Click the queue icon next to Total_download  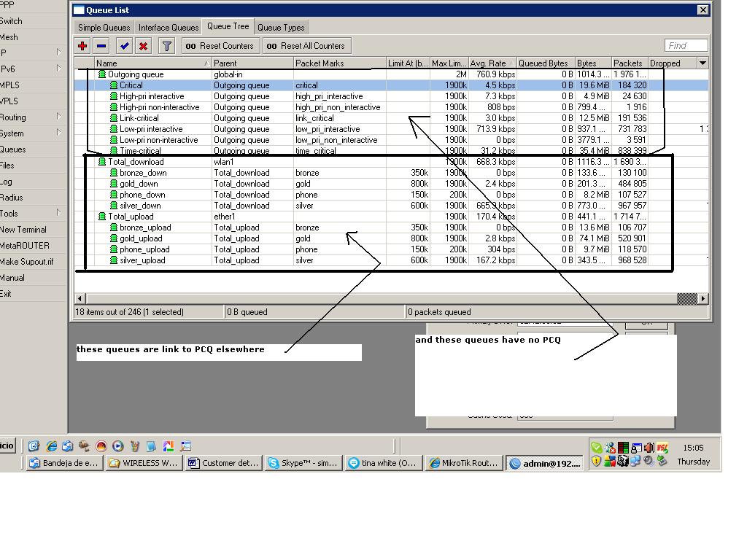pyautogui.click(x=102, y=162)
